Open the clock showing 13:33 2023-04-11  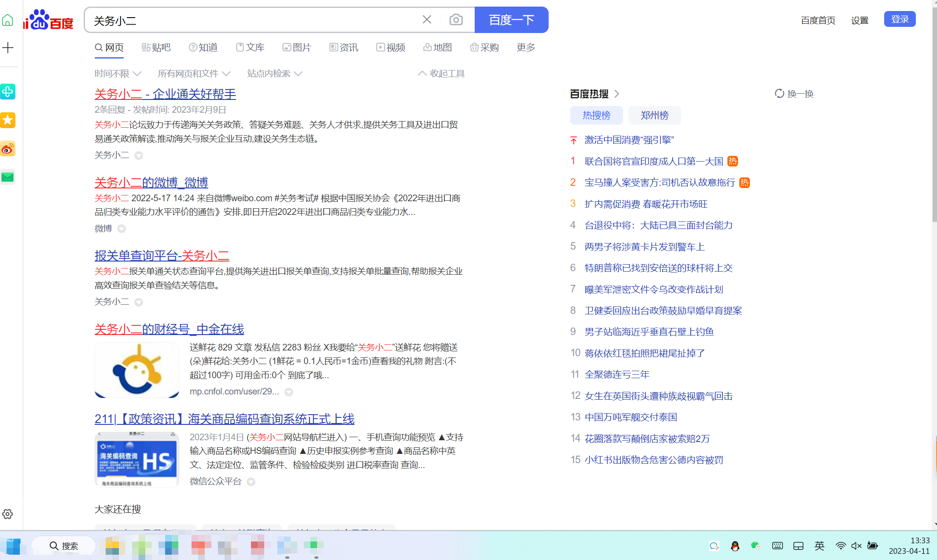tap(909, 546)
